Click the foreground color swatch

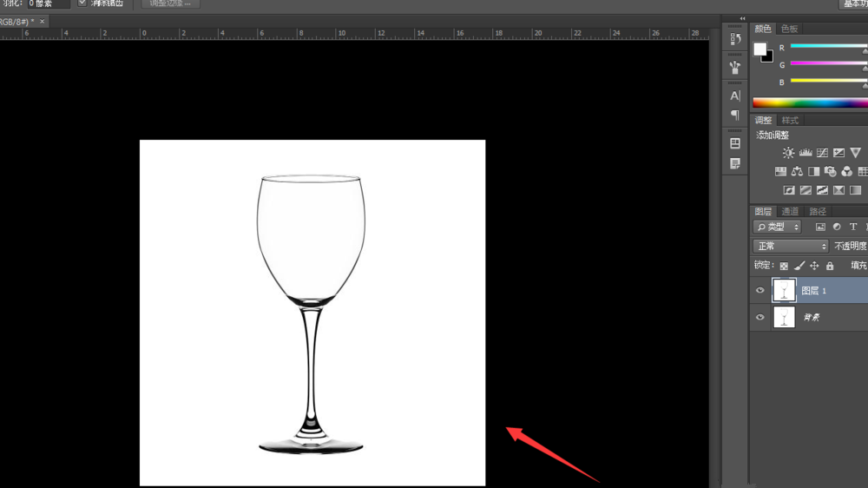click(x=760, y=49)
